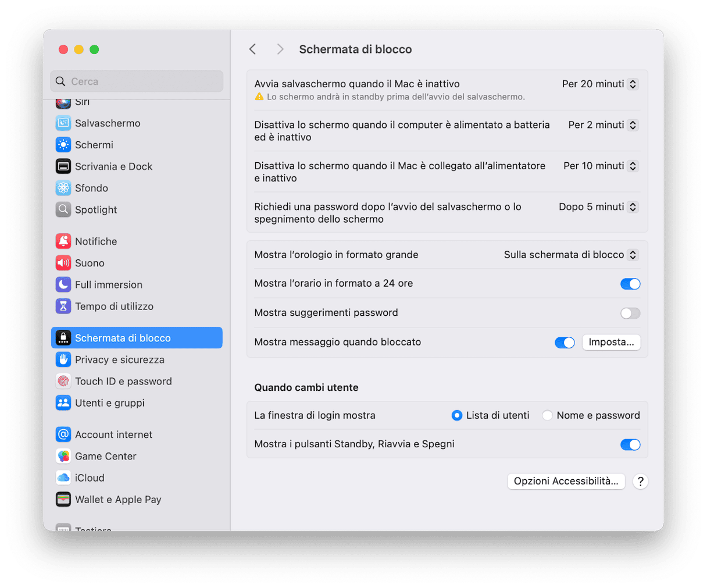
Task: Open the Notifiche bell icon
Action: [x=63, y=241]
